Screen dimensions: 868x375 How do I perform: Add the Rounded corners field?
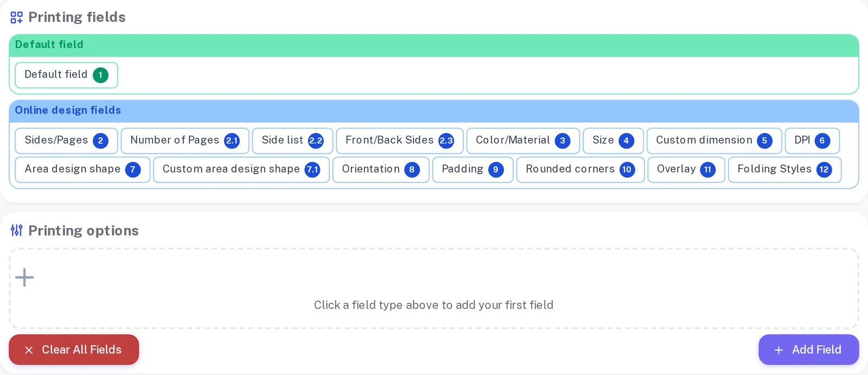[580, 170]
